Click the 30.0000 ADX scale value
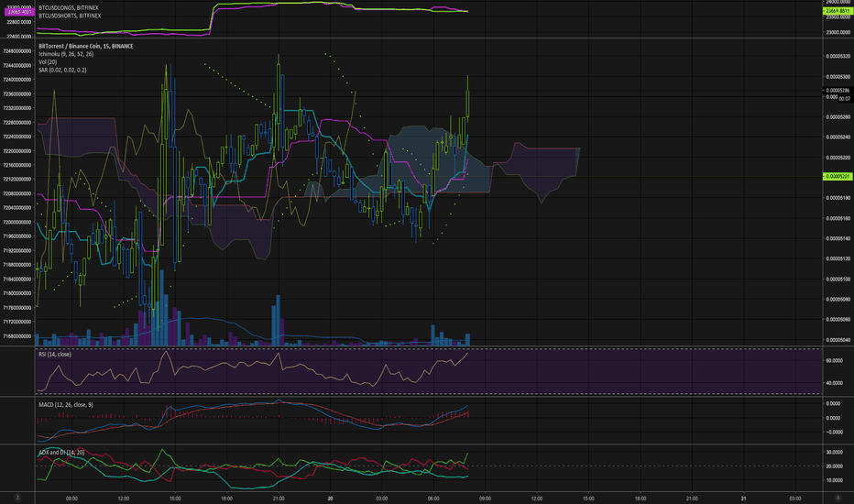 (x=835, y=453)
